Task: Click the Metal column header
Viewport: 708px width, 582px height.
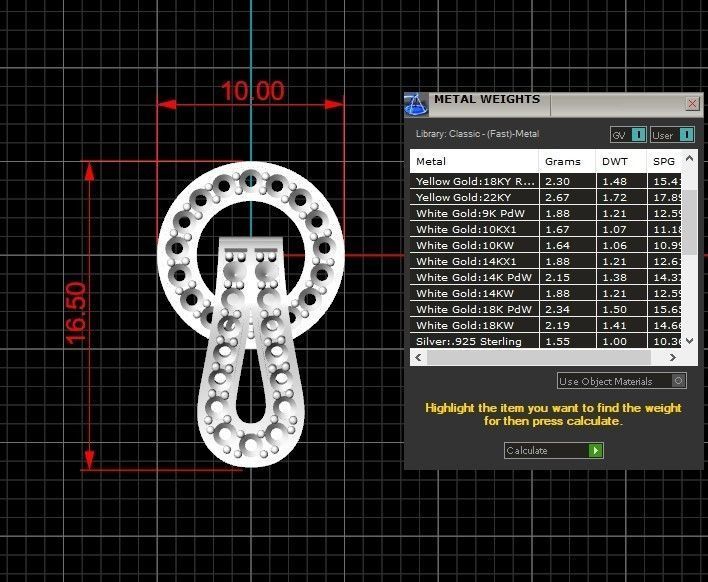Action: [474, 161]
